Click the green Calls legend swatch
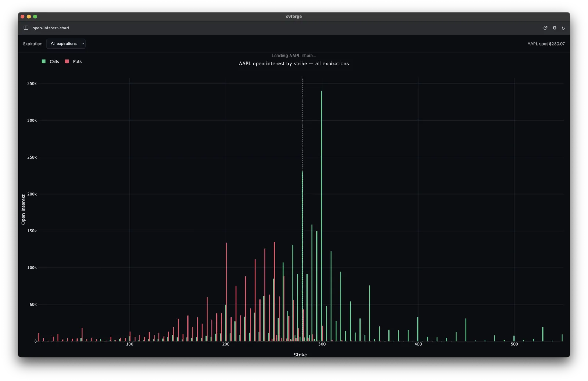588x381 pixels. click(x=43, y=61)
